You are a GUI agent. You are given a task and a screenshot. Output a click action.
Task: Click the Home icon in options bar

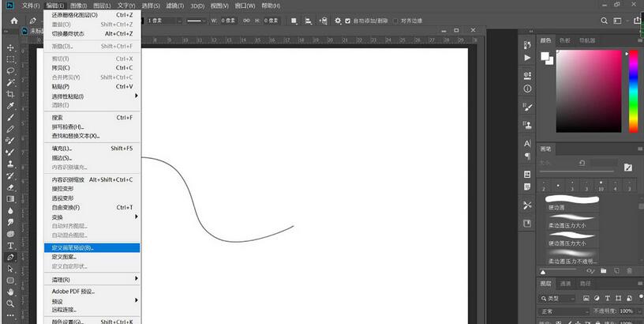pos(13,21)
